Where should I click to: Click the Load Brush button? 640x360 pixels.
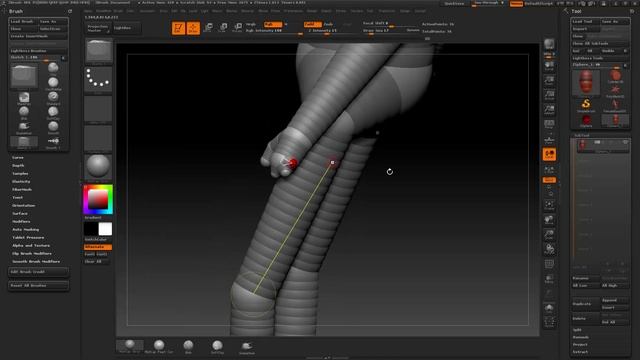point(24,21)
